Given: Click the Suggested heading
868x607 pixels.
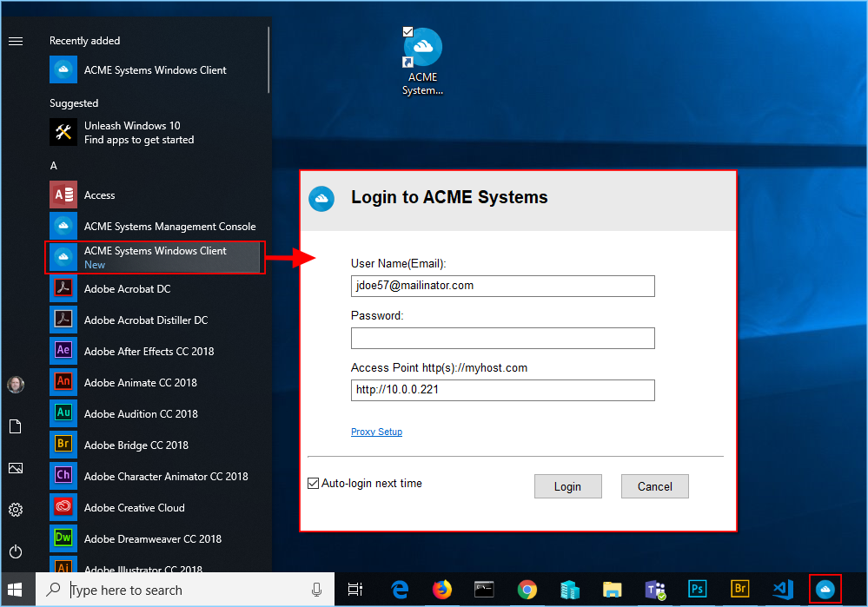Looking at the screenshot, I should [x=74, y=103].
